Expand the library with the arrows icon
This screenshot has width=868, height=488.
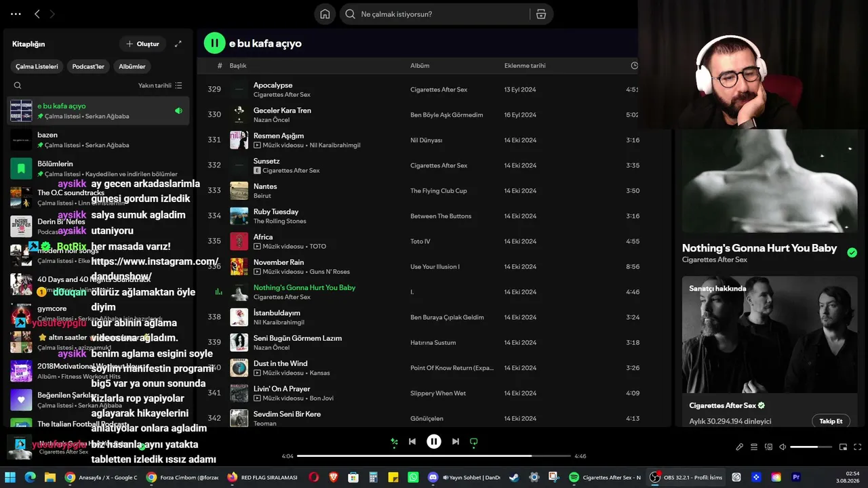[178, 44]
